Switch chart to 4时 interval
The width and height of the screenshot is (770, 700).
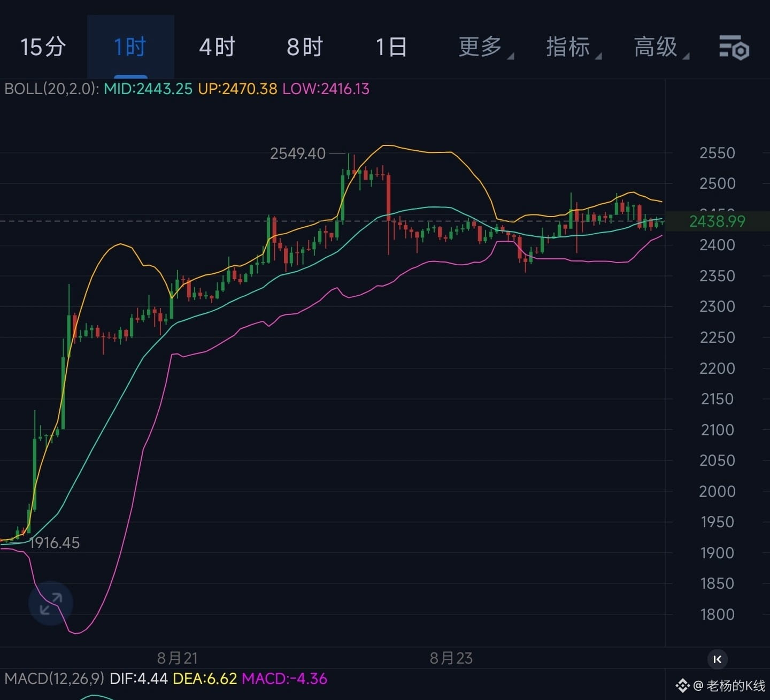click(217, 47)
